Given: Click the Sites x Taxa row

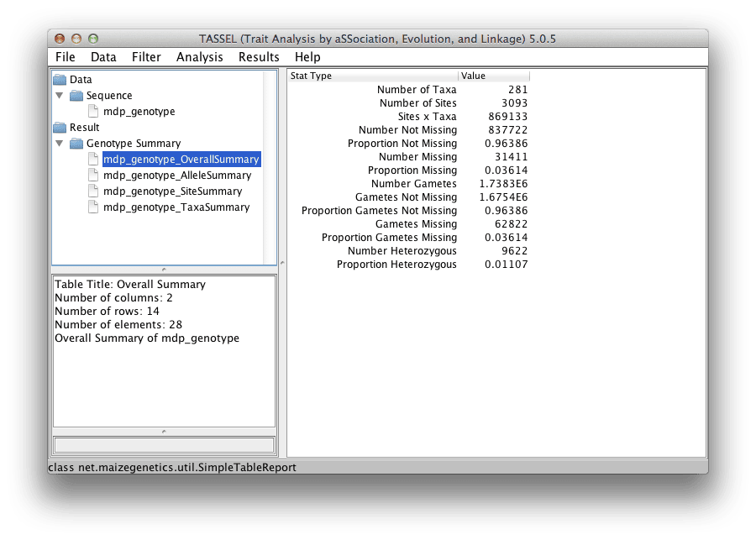Looking at the screenshot, I should tap(408, 116).
